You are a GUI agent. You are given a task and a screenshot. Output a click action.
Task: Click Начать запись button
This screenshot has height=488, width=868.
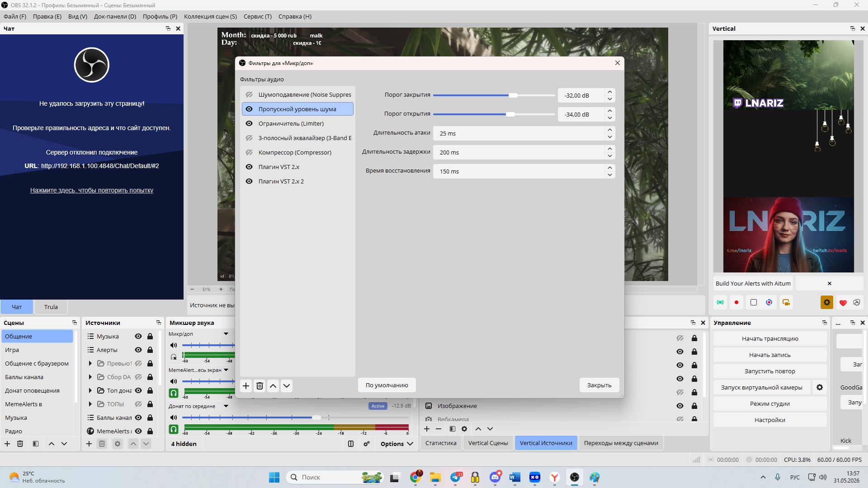[x=769, y=355]
